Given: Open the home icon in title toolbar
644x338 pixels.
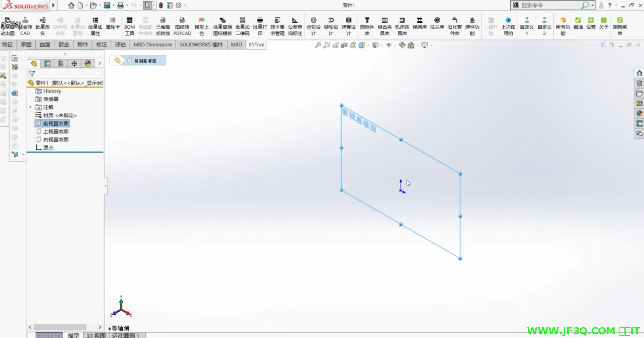Looking at the screenshot, I should click(71, 5).
